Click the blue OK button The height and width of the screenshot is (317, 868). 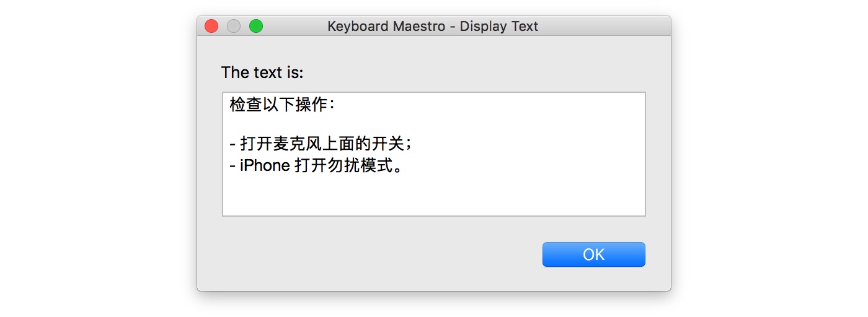593,254
